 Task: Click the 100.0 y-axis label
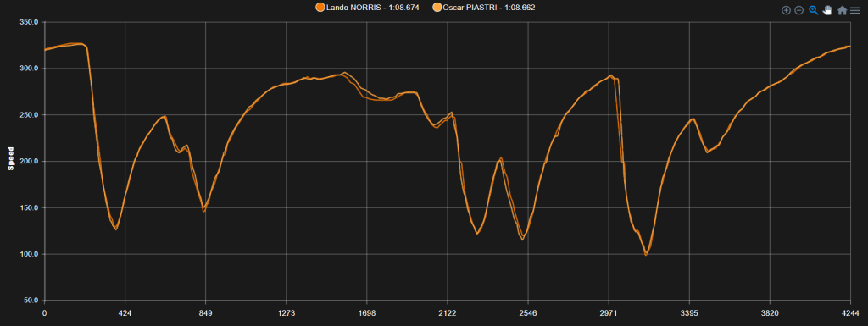click(30, 254)
